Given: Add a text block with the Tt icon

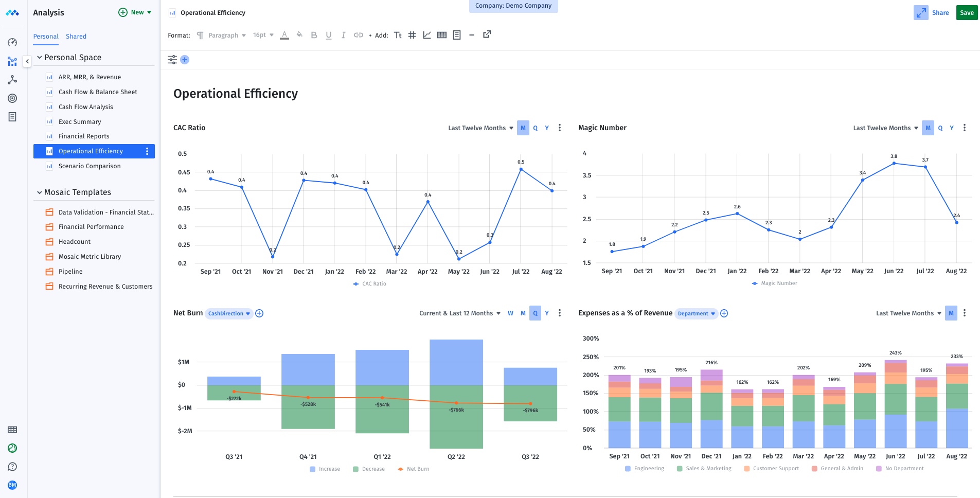Looking at the screenshot, I should coord(398,35).
